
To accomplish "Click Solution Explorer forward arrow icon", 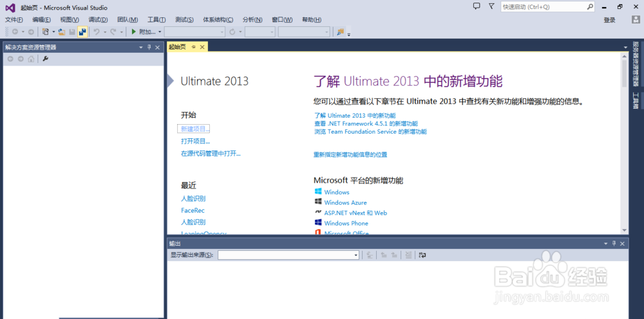I will click(x=21, y=59).
